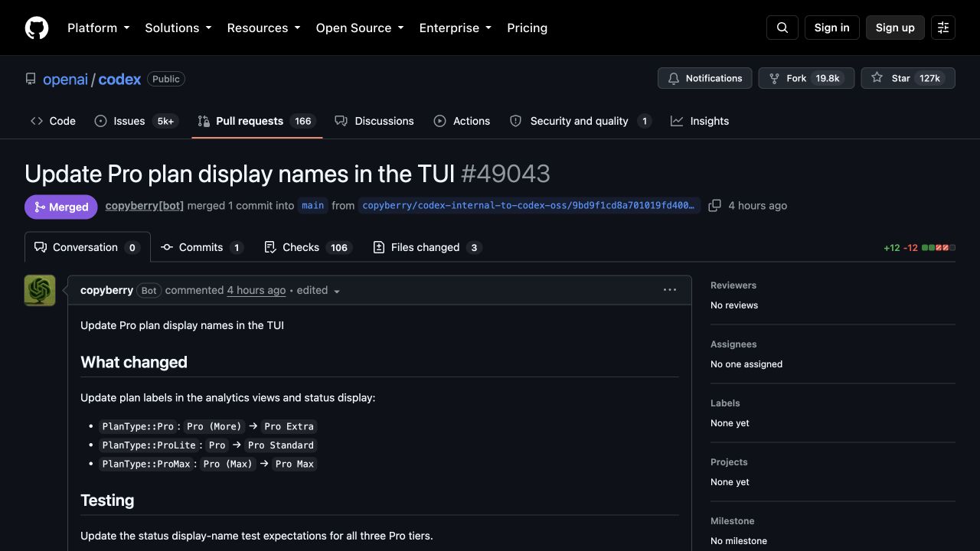The image size is (980, 551).
Task: Open the codex repository link
Action: coord(119,79)
